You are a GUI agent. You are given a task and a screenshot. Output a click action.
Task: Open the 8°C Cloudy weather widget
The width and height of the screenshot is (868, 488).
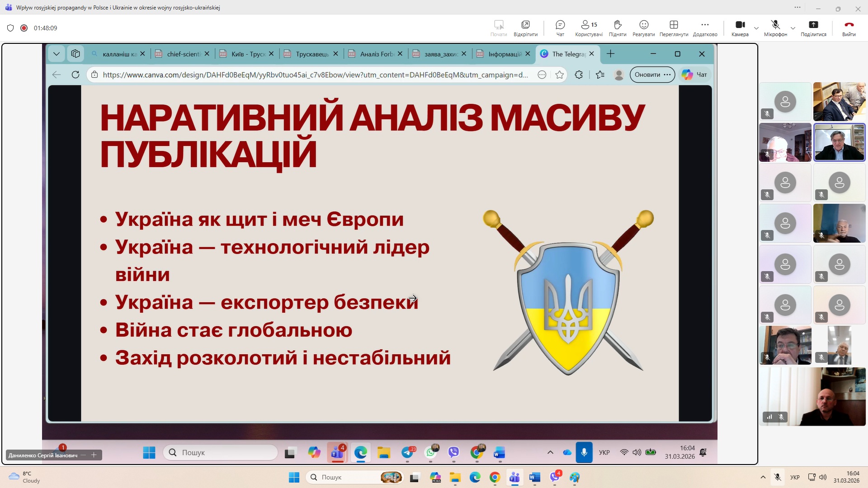pyautogui.click(x=25, y=477)
